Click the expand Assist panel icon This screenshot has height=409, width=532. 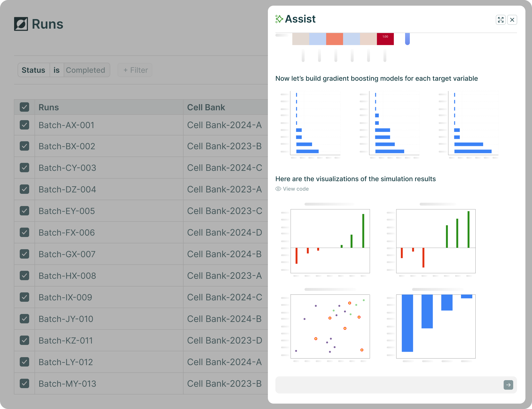[x=500, y=20]
